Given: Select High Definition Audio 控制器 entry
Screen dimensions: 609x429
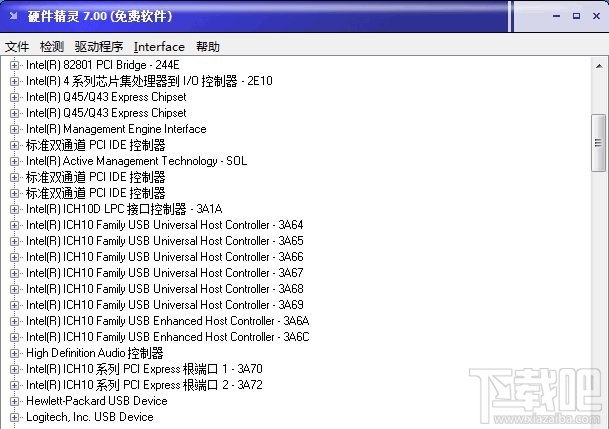Looking at the screenshot, I should tap(95, 353).
